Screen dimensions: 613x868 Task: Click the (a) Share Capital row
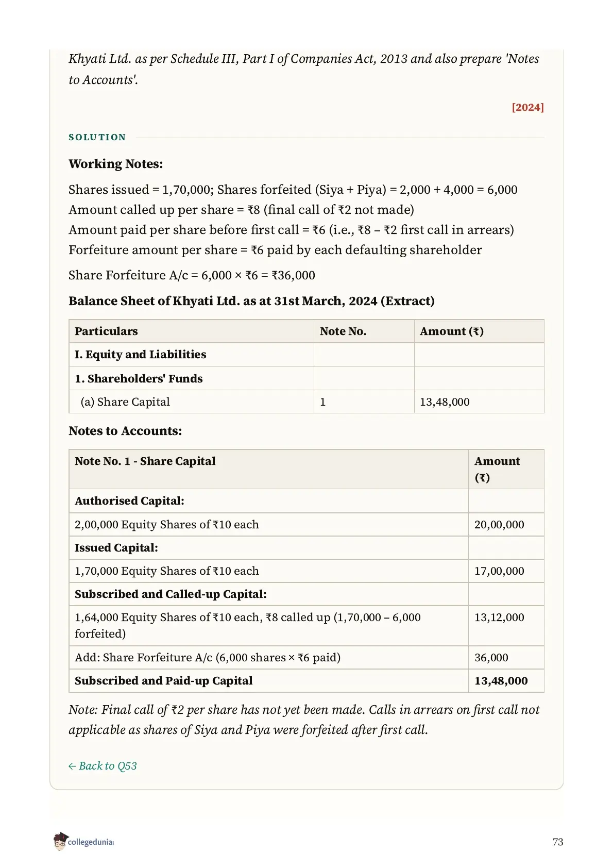(x=306, y=402)
